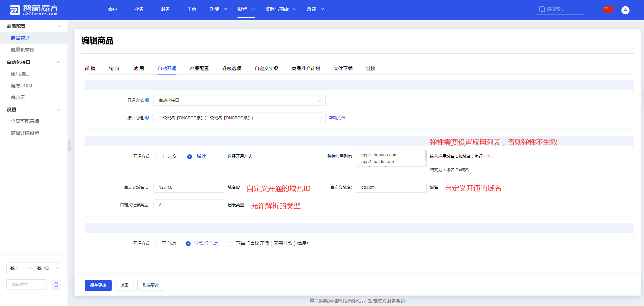644x306 pixels.
Task: Click the 自定义域名ID input field
Action: pos(189,187)
